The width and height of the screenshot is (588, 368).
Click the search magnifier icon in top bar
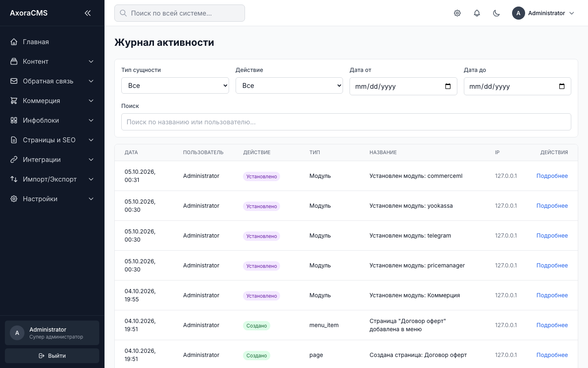click(123, 13)
